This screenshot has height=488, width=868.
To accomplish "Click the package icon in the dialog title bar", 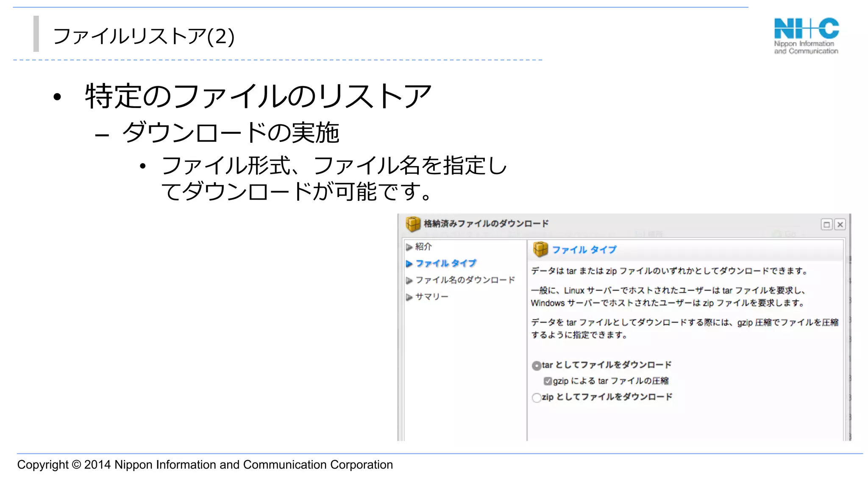I will pyautogui.click(x=413, y=224).
